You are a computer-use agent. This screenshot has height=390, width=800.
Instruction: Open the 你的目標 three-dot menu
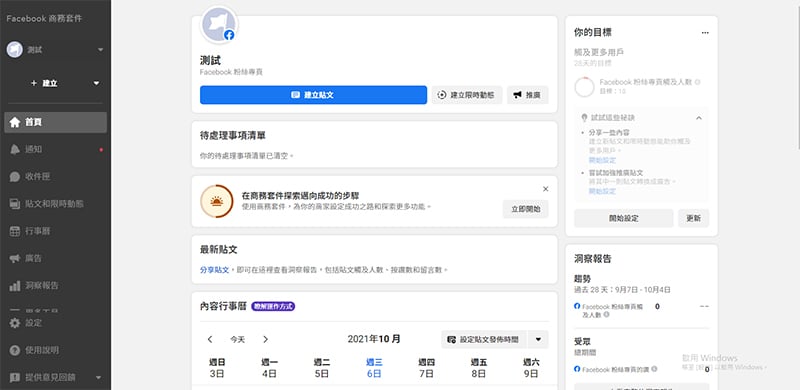pos(705,33)
